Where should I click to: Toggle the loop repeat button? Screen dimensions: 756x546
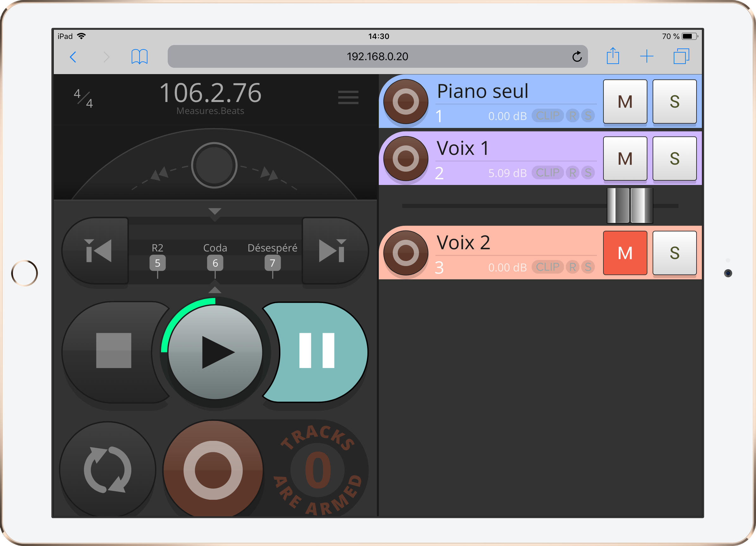107,470
